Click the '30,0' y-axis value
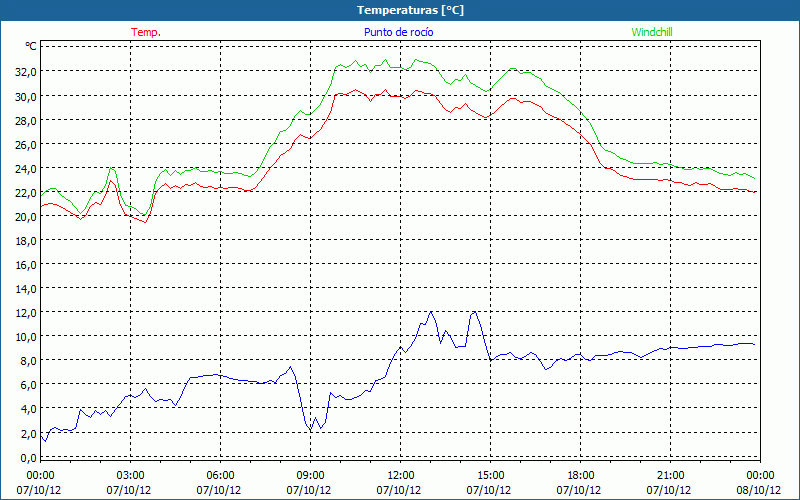800x500 pixels. point(26,96)
